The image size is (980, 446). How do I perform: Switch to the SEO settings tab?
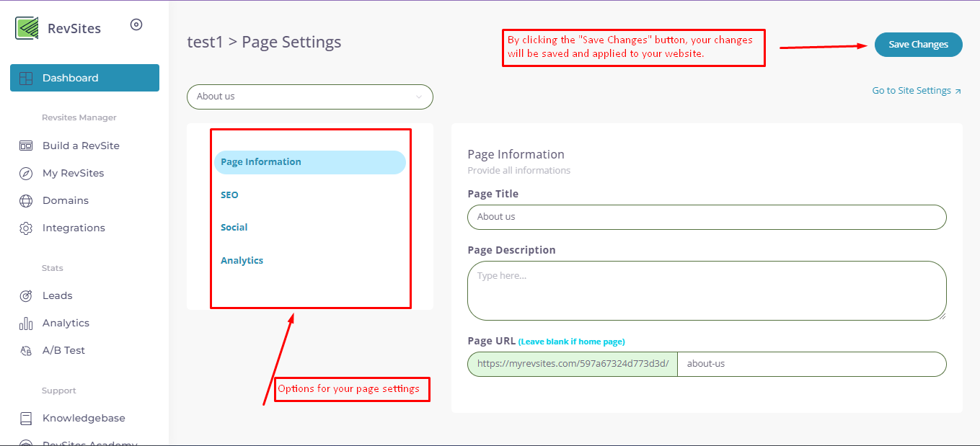click(229, 195)
